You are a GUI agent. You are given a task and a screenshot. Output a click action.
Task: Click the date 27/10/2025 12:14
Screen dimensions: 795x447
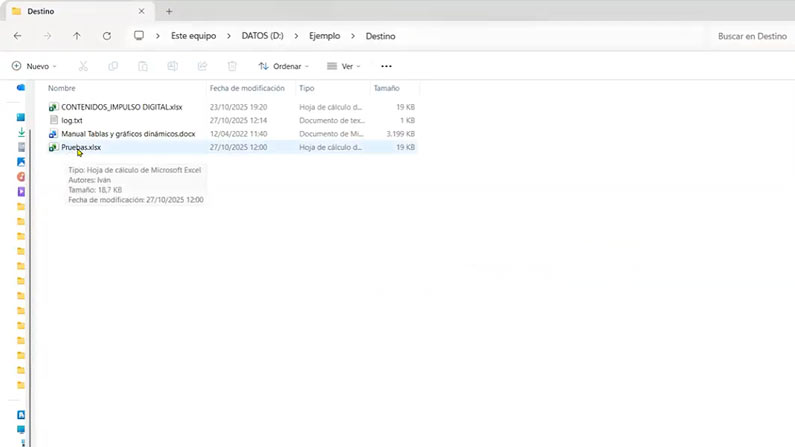[238, 120]
